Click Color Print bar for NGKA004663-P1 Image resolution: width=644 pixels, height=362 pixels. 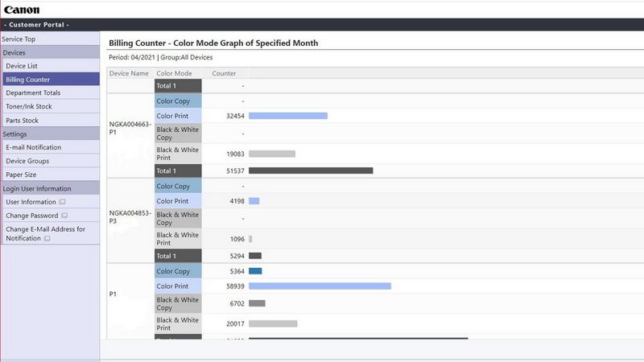coord(287,116)
